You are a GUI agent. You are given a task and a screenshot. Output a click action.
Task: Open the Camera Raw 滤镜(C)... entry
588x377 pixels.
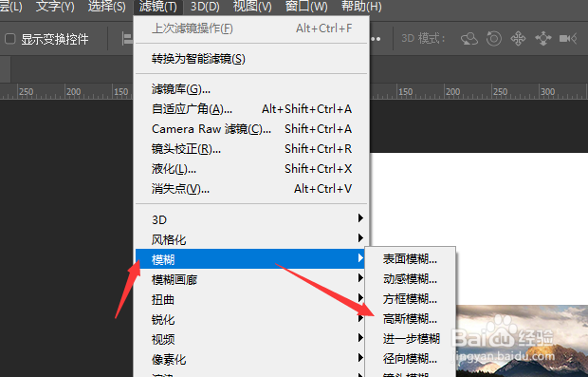[251, 129]
